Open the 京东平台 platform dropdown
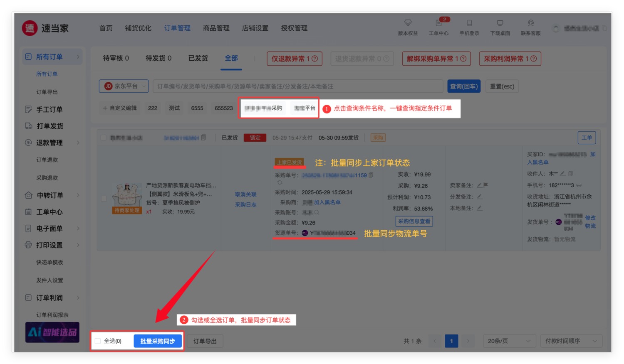 (124, 86)
